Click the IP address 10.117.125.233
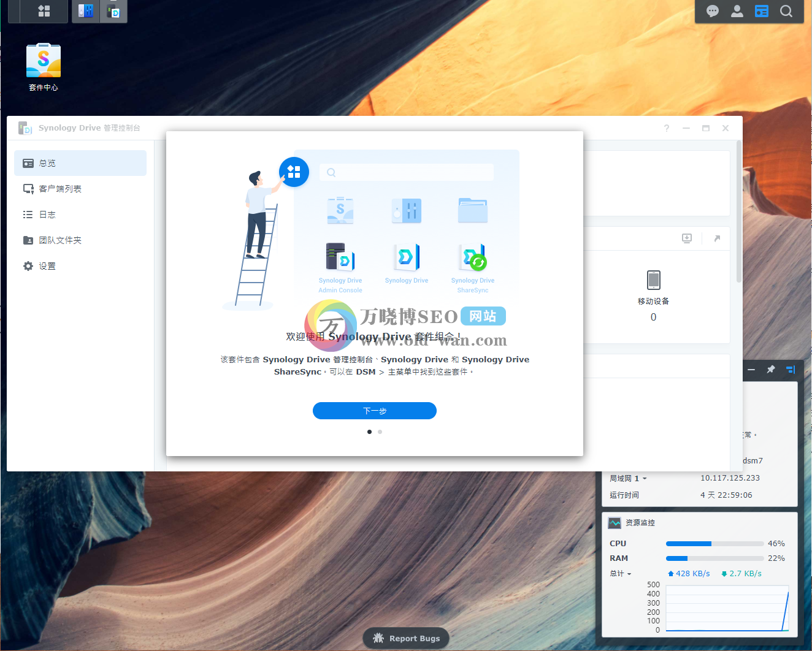This screenshot has width=812, height=651. tap(730, 478)
